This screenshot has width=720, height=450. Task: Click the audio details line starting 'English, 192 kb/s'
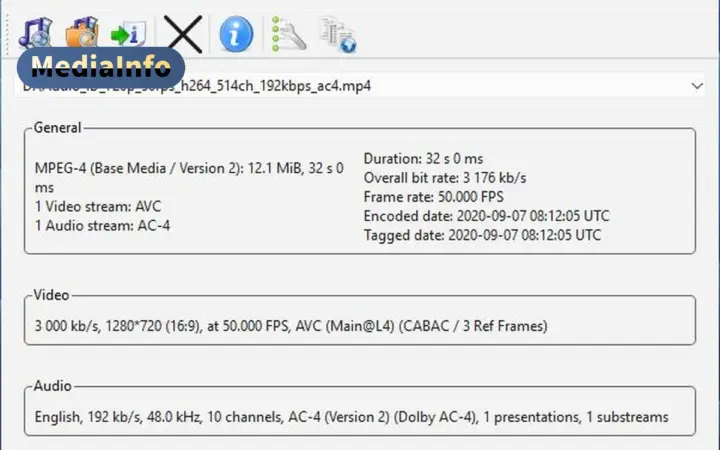(351, 417)
